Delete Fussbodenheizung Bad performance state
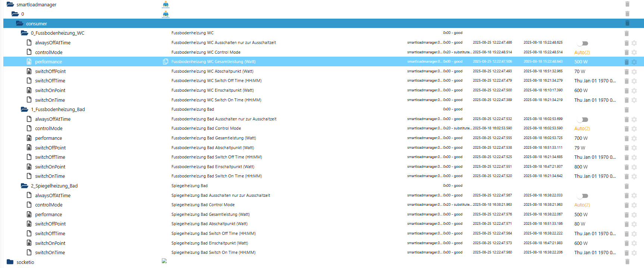Viewport: 644px width, 268px height. pyautogui.click(x=627, y=139)
